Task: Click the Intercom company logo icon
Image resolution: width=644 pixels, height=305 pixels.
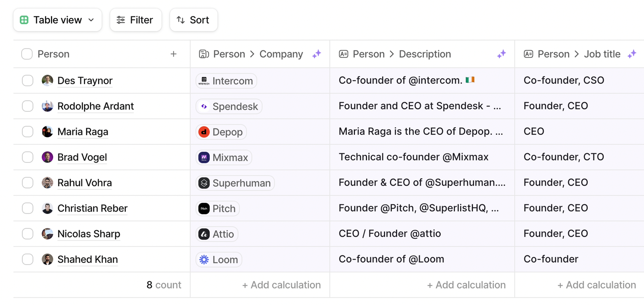Action: 204,81
